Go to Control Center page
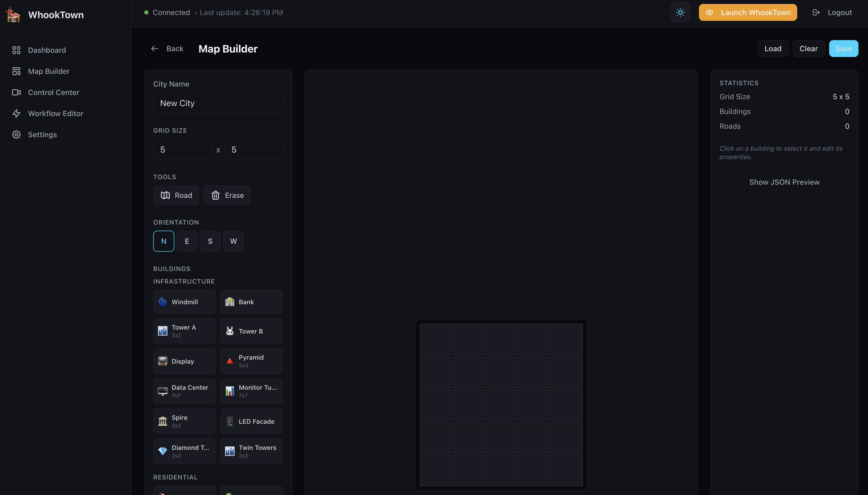The image size is (868, 495). tap(53, 92)
